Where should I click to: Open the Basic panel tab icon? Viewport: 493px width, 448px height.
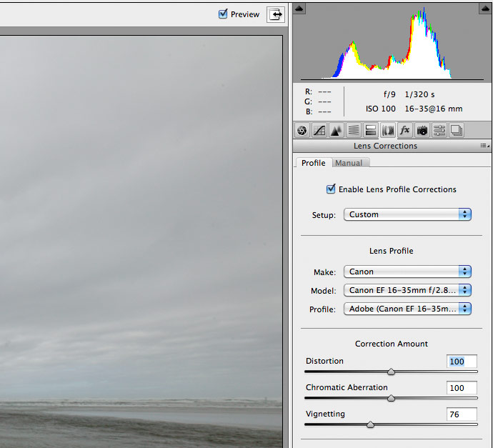302,130
